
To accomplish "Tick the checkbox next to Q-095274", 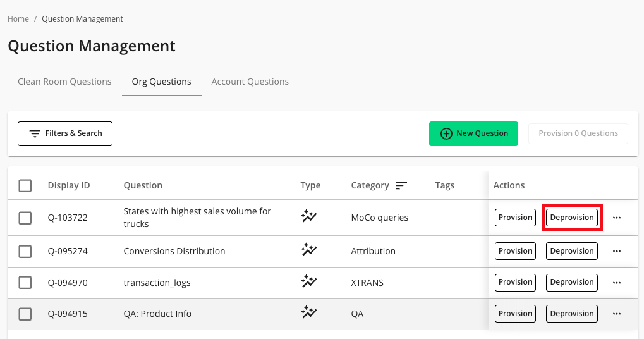I will tap(25, 251).
